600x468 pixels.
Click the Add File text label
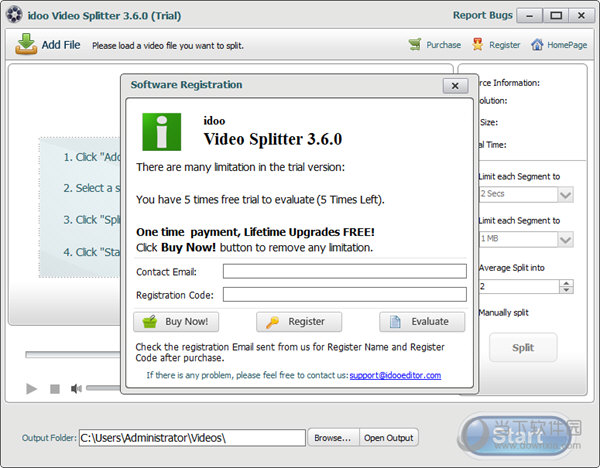click(x=61, y=45)
